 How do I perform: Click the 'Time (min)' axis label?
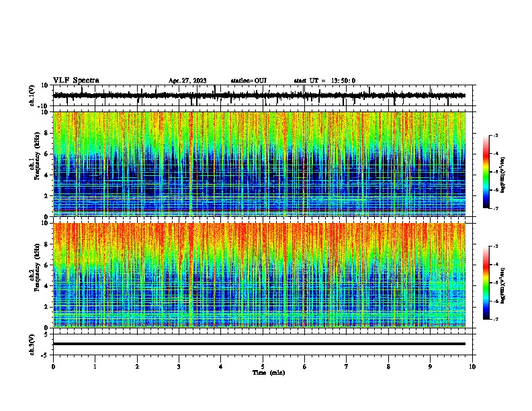point(269,373)
